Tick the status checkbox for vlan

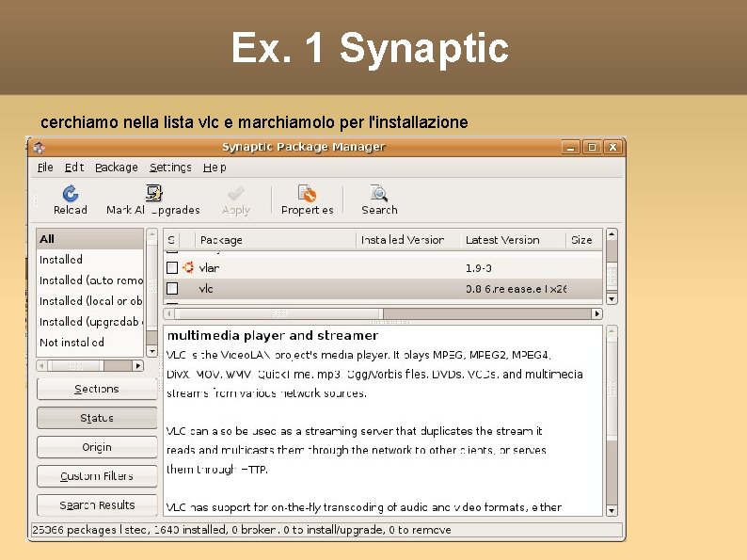pyautogui.click(x=172, y=267)
